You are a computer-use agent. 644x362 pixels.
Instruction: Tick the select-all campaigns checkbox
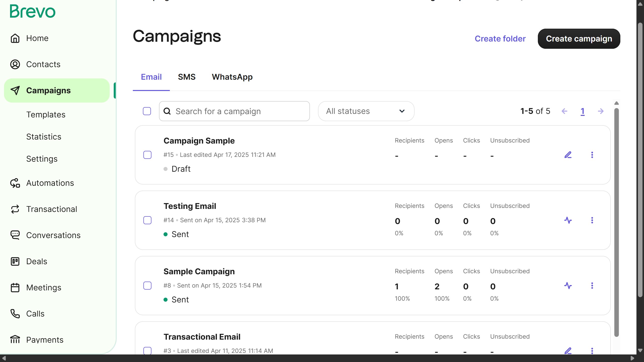147,111
